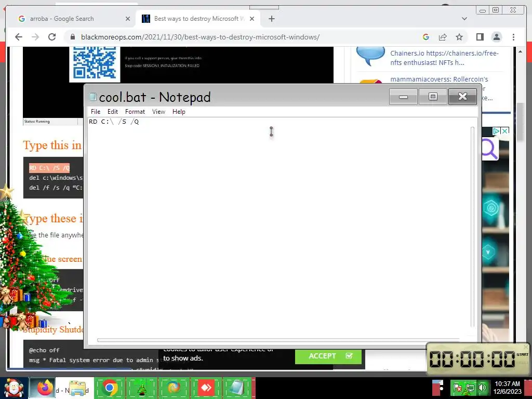Open the network tray icon
The image size is (532, 399).
[470, 388]
